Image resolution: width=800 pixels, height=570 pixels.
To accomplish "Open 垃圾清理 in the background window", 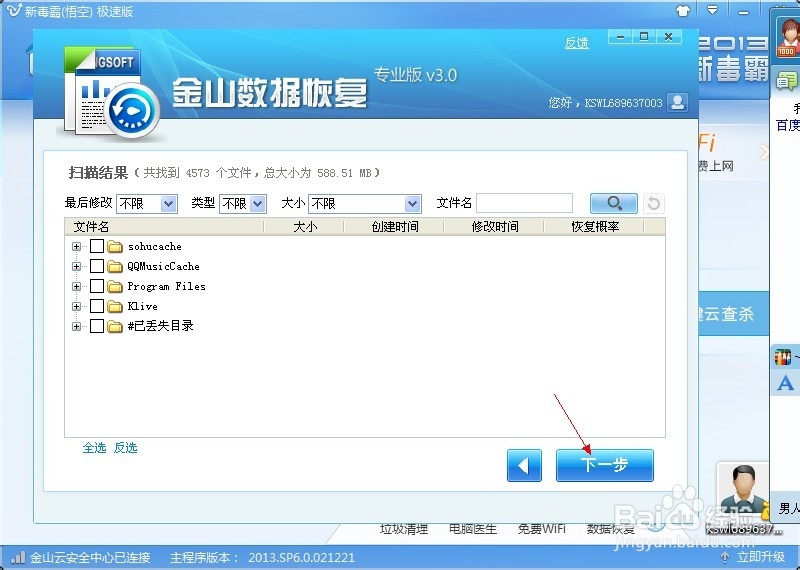I will click(403, 529).
